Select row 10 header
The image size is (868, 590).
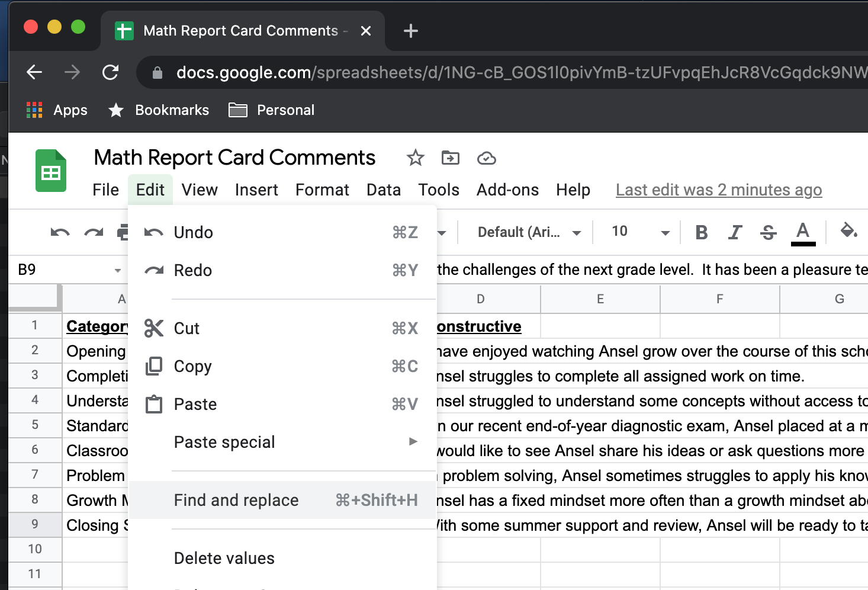pos(35,549)
